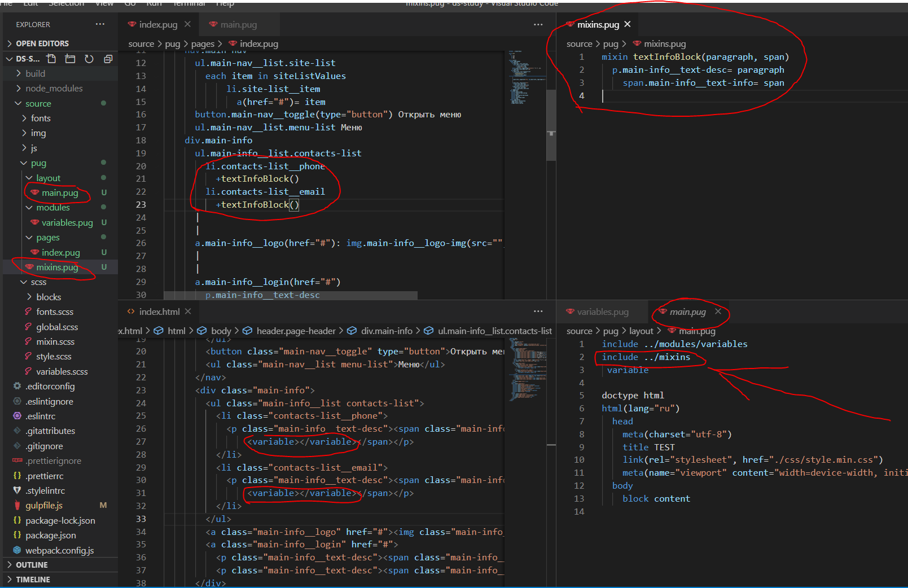Expand the OPEN EDITORS section

[x=42, y=43]
